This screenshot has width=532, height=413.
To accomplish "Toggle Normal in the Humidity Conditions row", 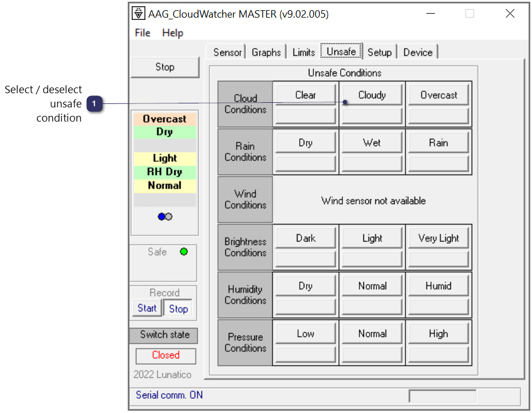I will (372, 286).
